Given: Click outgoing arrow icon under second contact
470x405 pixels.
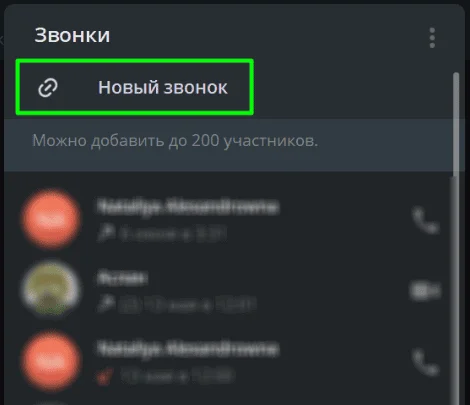Looking at the screenshot, I should tap(105, 304).
